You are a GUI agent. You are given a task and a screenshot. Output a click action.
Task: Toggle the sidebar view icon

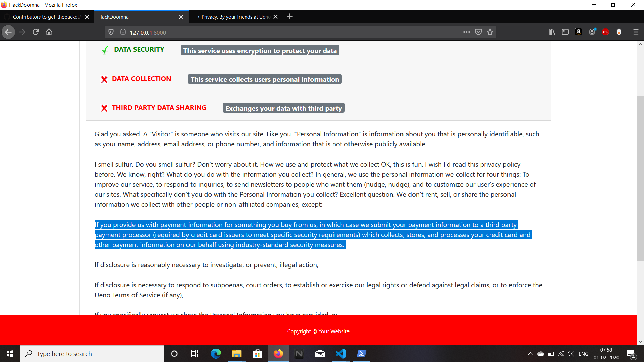(565, 32)
